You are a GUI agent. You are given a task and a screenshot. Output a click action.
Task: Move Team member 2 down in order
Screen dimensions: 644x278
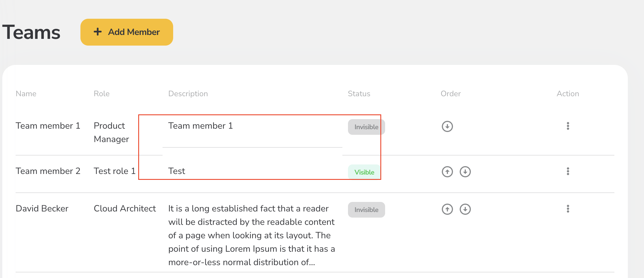(465, 172)
